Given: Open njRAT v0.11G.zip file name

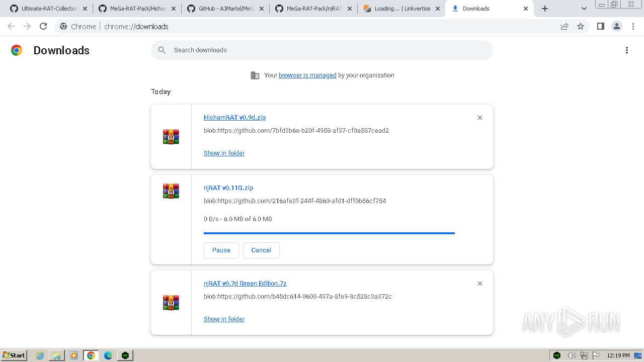Looking at the screenshot, I should [x=228, y=188].
